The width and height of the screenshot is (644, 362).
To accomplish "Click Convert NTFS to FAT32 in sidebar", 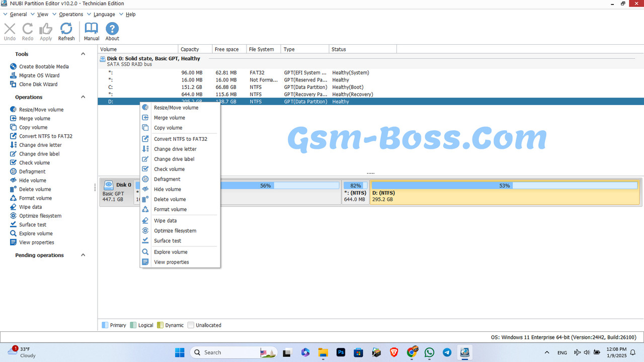I will 41,136.
